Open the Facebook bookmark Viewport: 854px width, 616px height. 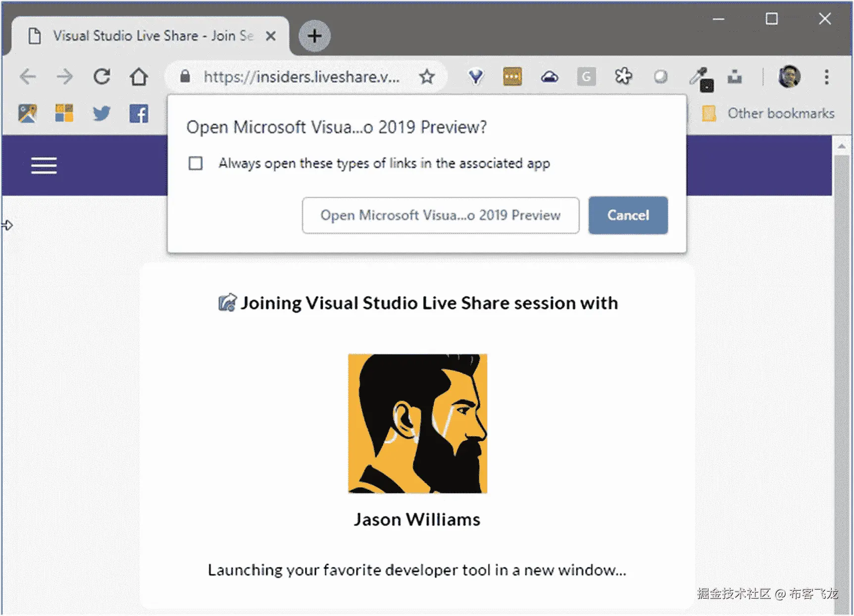click(x=139, y=114)
